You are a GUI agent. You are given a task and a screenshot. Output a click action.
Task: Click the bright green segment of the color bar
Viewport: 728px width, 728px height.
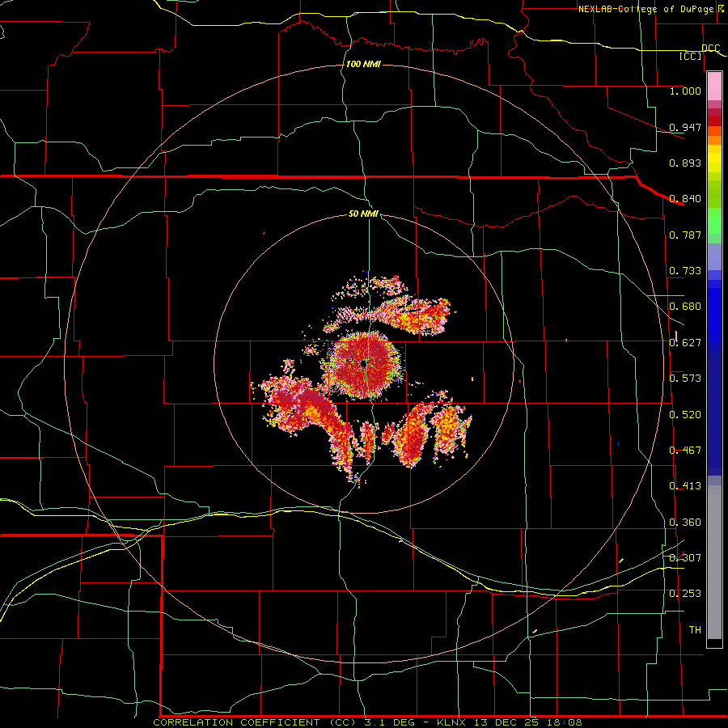(x=714, y=221)
